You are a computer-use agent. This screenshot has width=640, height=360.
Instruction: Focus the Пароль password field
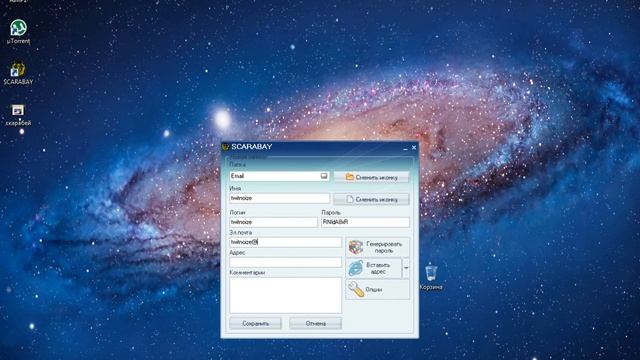point(365,222)
